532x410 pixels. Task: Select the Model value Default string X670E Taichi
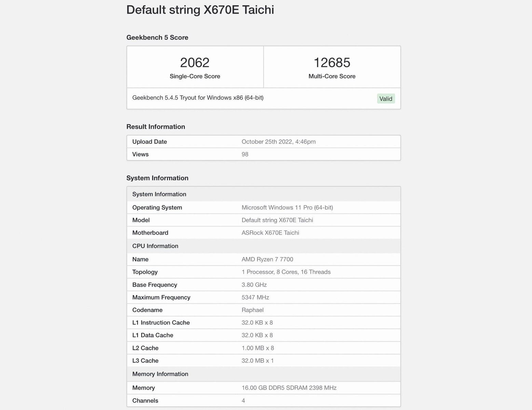(277, 220)
